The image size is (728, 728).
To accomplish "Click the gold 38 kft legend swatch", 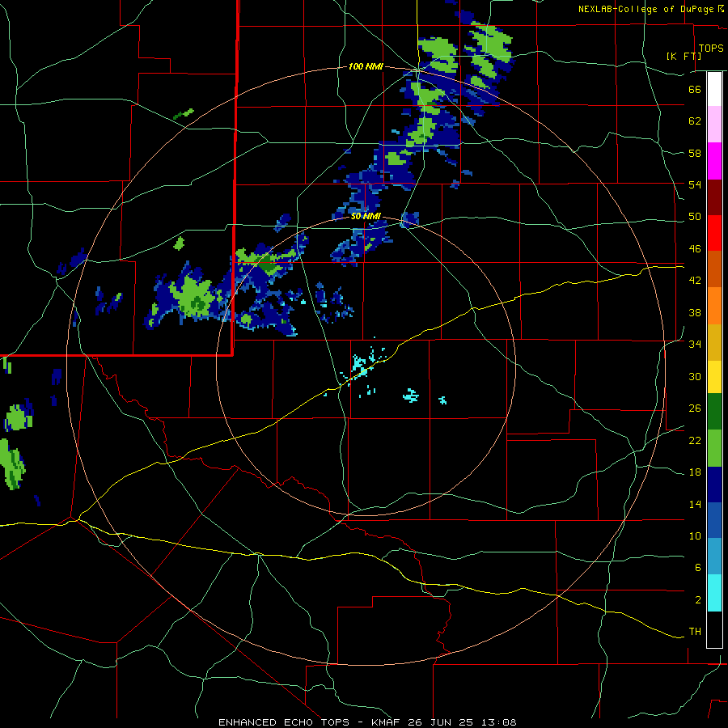I will [714, 342].
